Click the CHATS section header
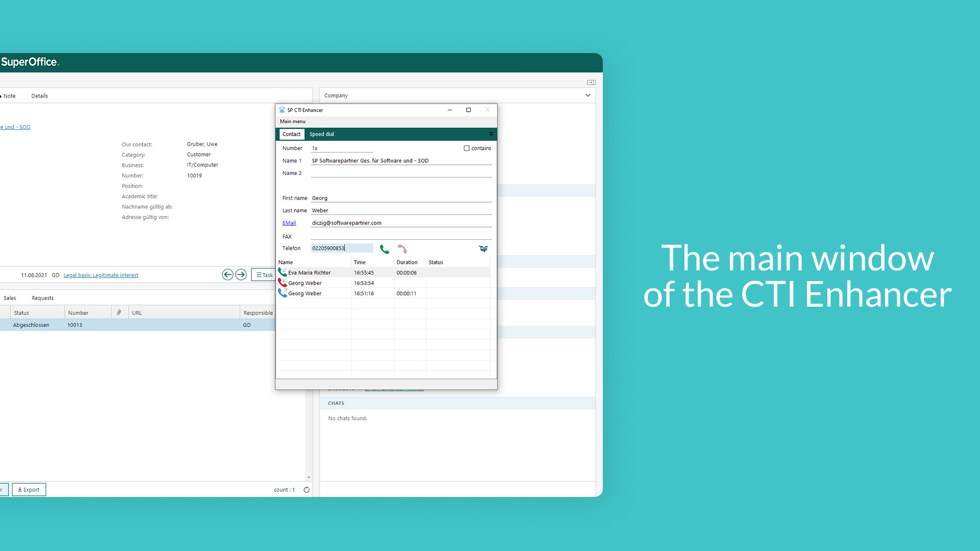Viewport: 980px width, 551px height. (x=458, y=403)
